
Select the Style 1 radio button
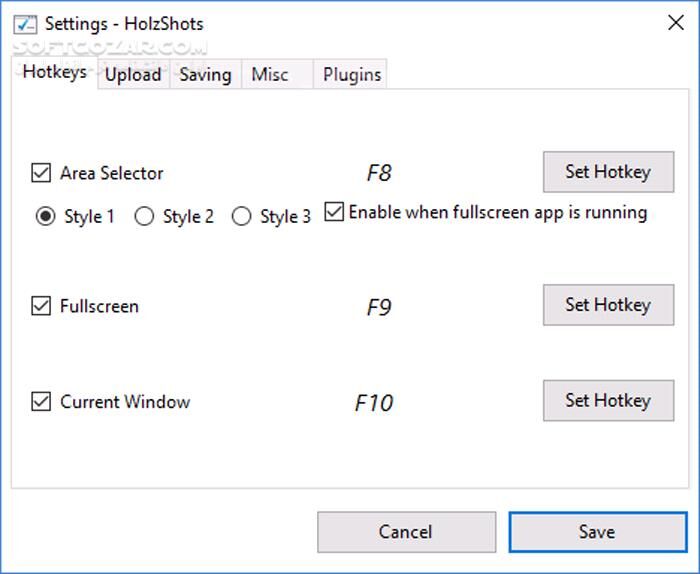[x=46, y=217]
